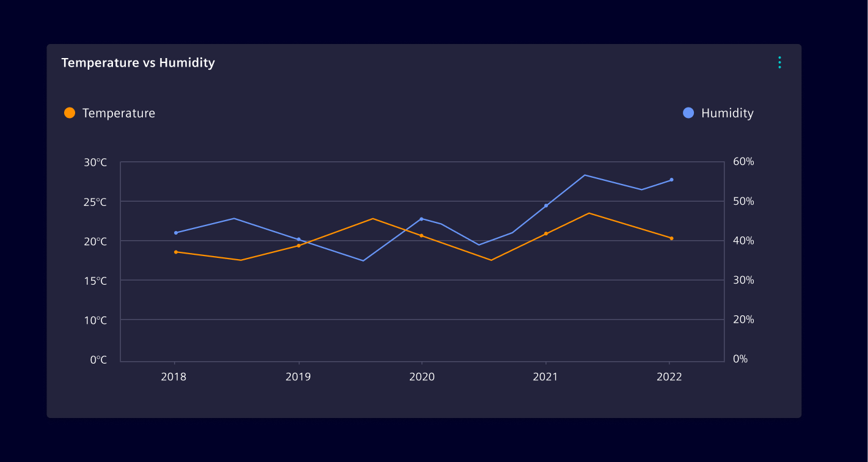868x462 pixels.
Task: Open the three-dot chart options menu
Action: pos(779,62)
